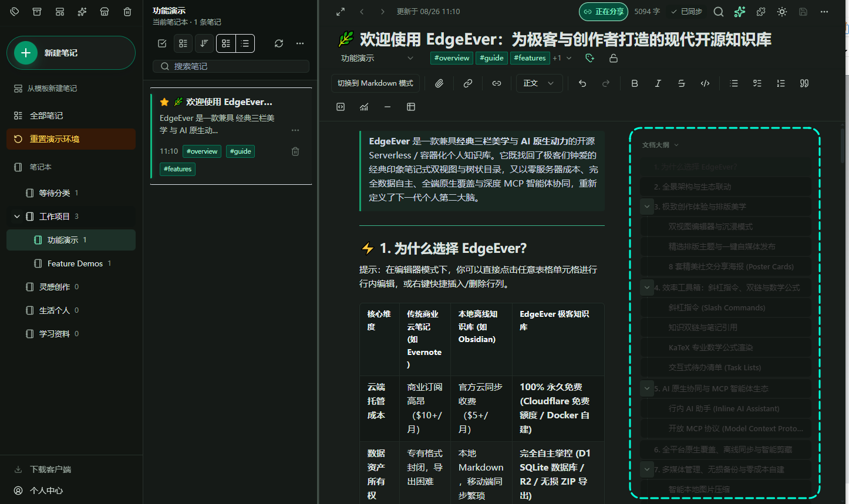Screen dimensions: 849x504
Task: Open 个人中心 at the sidebar bottom
Action: (x=71, y=491)
